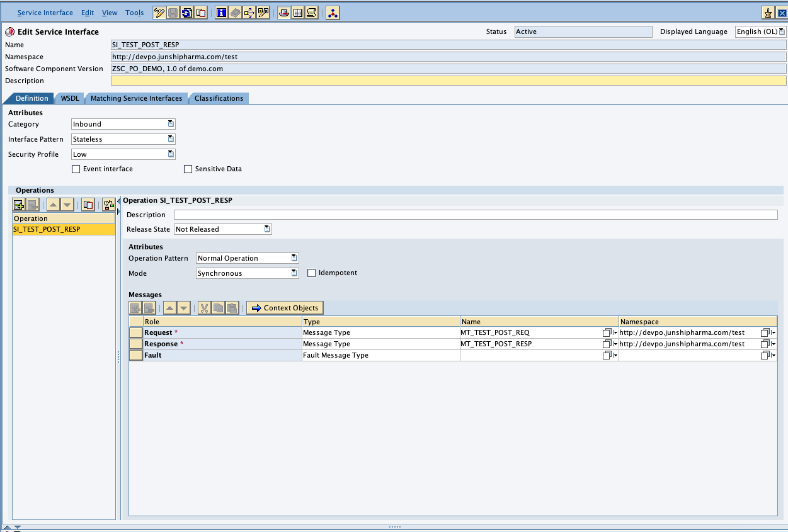Switch to the Classifications tab
Image resolution: width=788 pixels, height=532 pixels.
[x=219, y=98]
